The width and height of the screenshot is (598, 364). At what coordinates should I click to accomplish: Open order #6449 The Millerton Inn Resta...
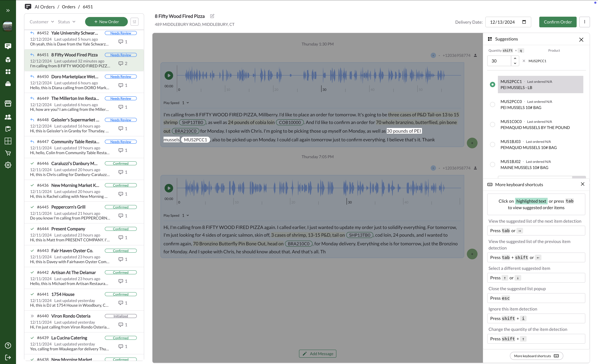coord(84,104)
